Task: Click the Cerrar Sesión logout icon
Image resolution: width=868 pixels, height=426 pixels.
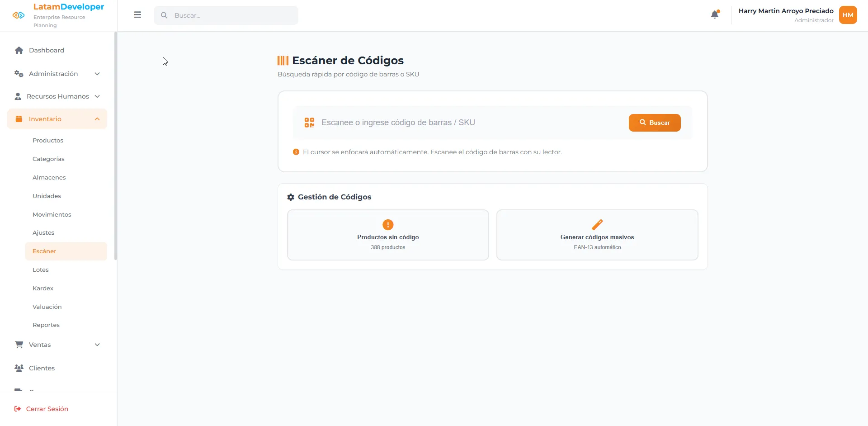Action: (18, 409)
